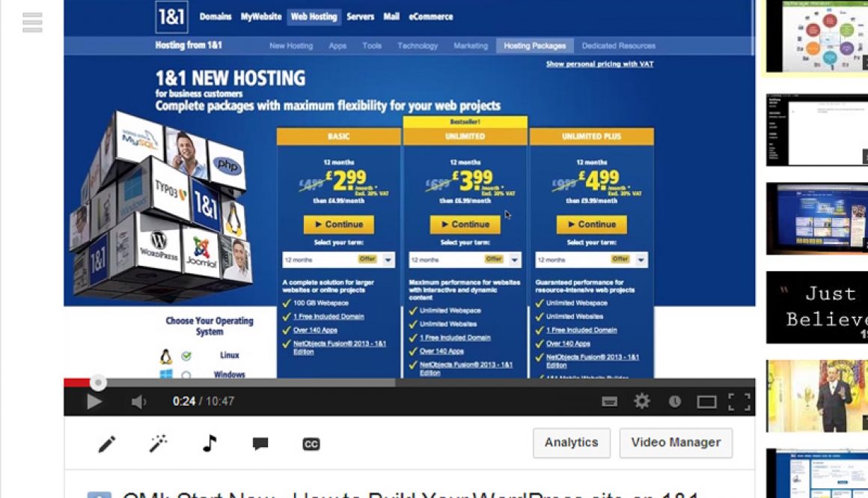Open the audio music note tool
Viewport: 868px width, 498px height.
click(210, 443)
